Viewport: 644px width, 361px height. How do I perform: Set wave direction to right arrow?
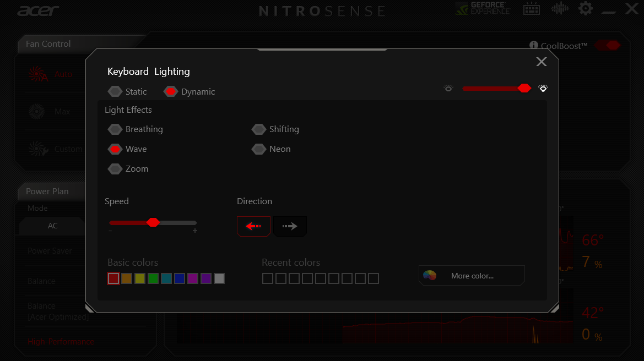290,226
